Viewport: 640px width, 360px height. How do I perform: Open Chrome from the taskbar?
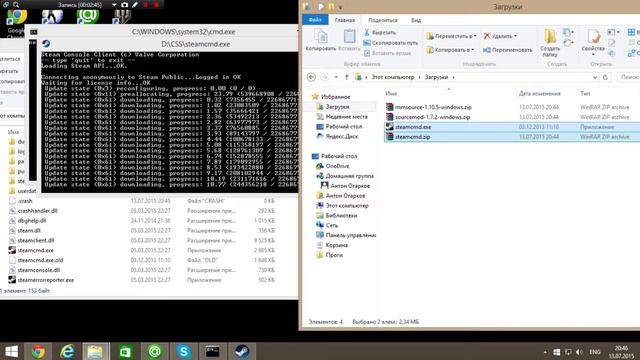[x=38, y=351]
